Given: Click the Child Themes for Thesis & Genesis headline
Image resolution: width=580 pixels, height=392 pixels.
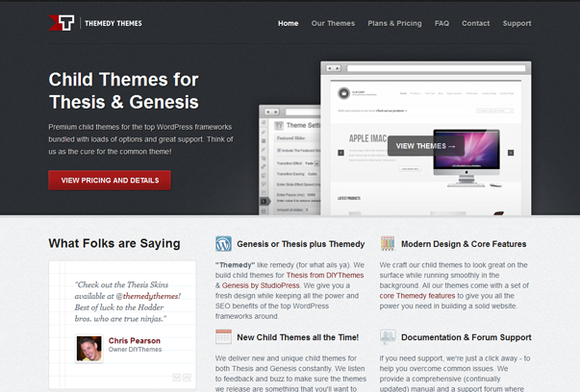Looking at the screenshot, I should pyautogui.click(x=123, y=90).
